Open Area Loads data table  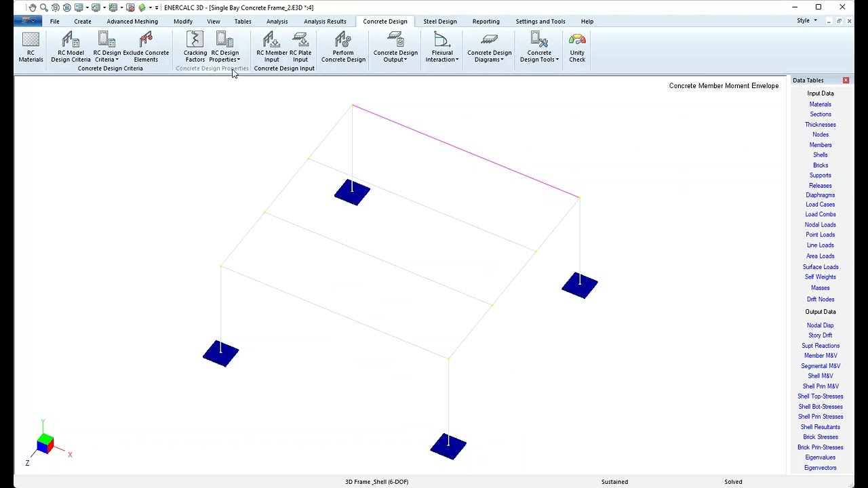[x=820, y=256]
